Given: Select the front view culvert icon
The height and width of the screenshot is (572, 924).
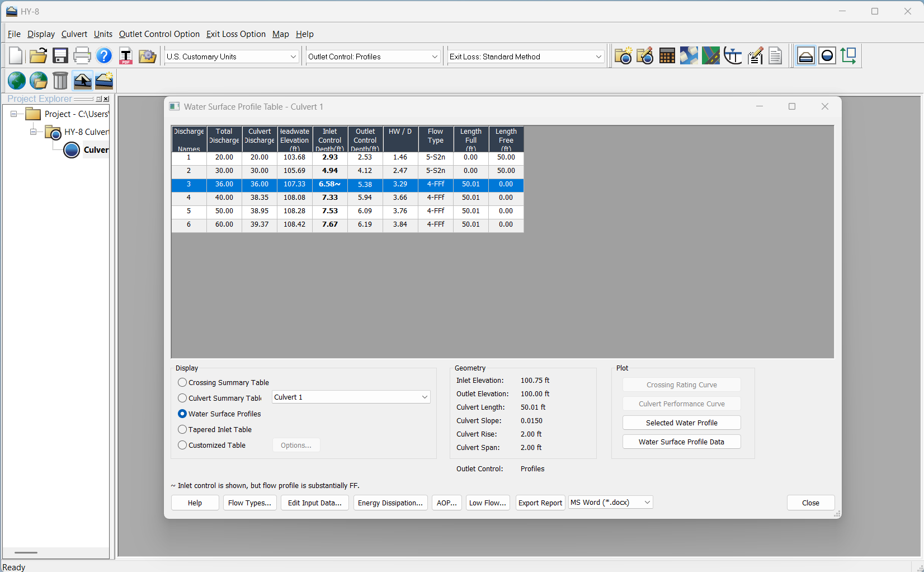Looking at the screenshot, I should point(805,56).
